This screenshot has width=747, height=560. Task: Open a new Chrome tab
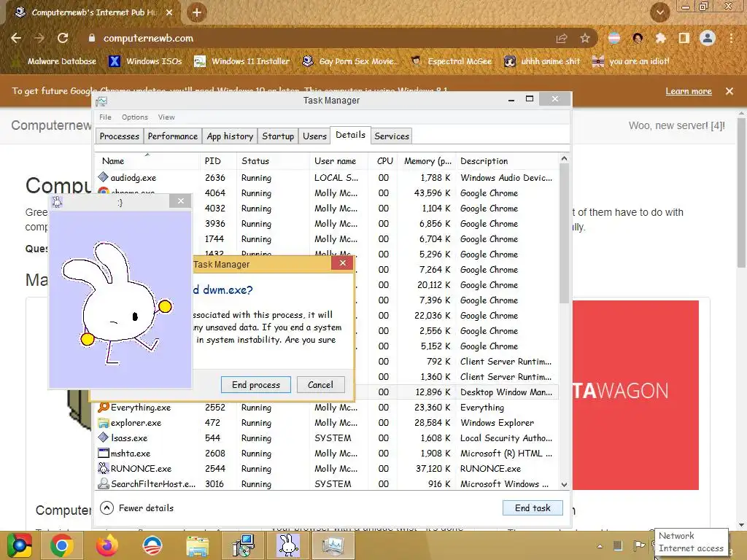coord(197,12)
